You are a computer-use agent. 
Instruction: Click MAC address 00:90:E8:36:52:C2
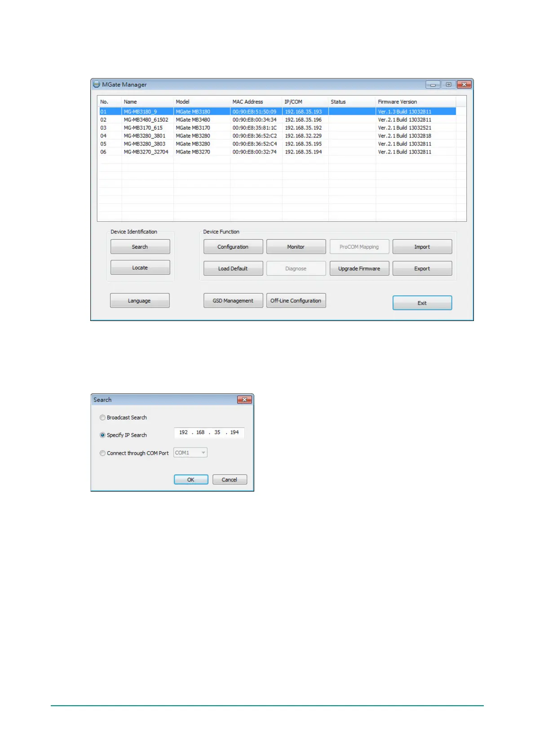254,136
